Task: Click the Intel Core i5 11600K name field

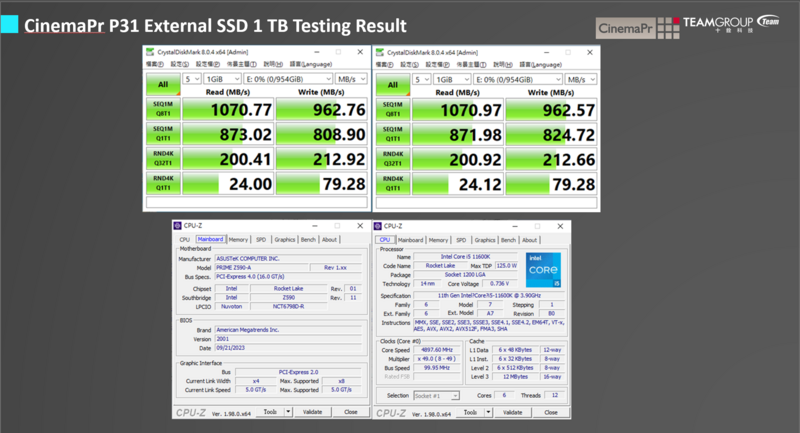Action: click(x=465, y=257)
